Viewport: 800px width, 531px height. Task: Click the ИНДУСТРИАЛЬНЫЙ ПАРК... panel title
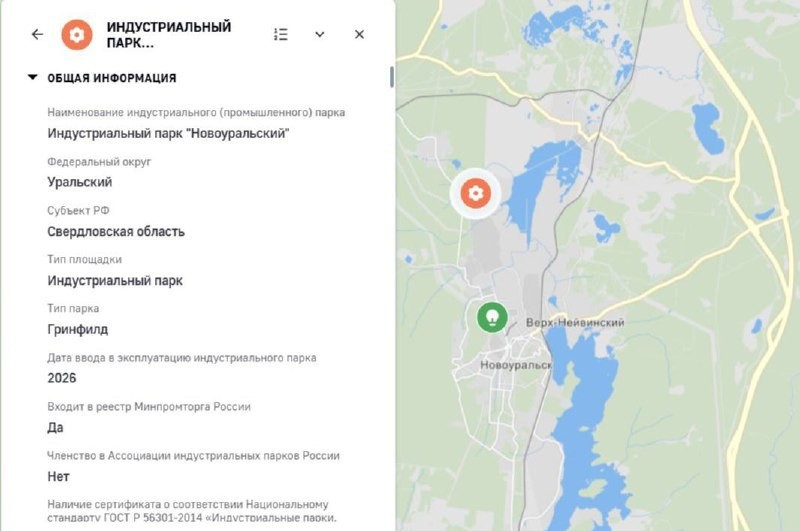169,35
